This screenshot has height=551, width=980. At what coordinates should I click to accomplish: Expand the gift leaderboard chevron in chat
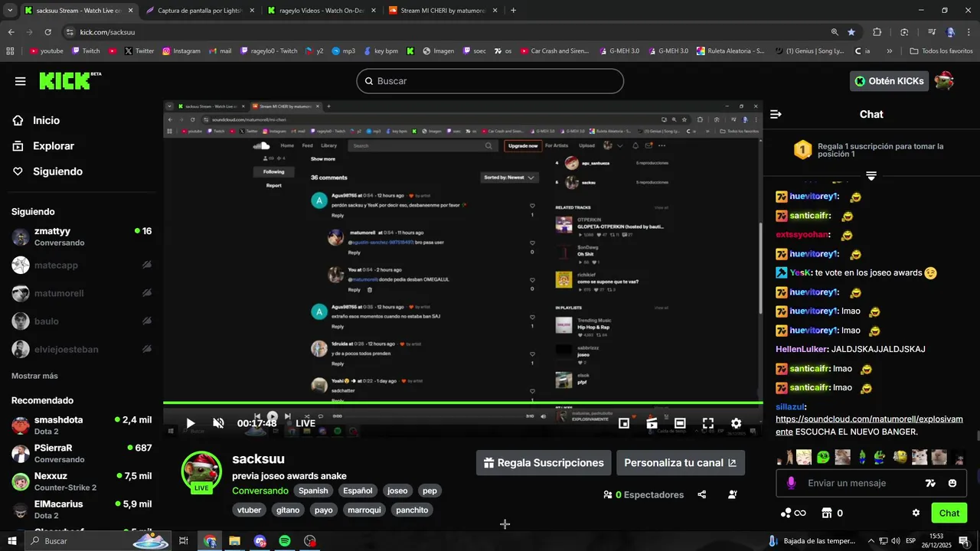pyautogui.click(x=871, y=175)
